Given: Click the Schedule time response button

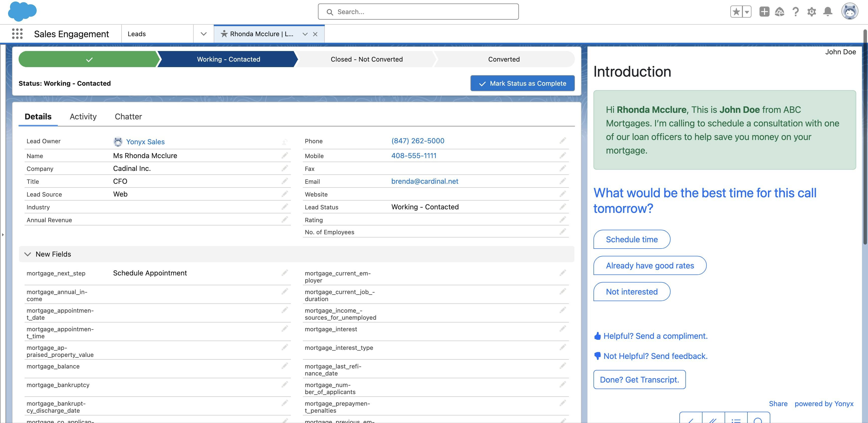Looking at the screenshot, I should coord(631,240).
